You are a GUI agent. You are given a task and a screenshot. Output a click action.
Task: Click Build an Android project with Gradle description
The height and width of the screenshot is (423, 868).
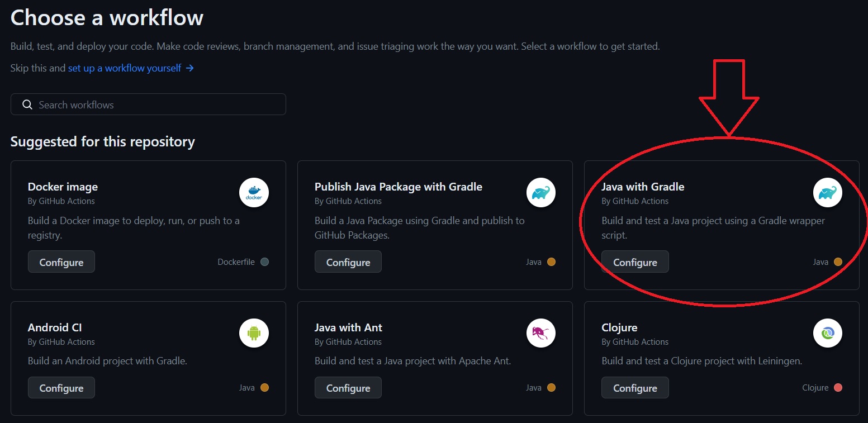click(x=107, y=361)
